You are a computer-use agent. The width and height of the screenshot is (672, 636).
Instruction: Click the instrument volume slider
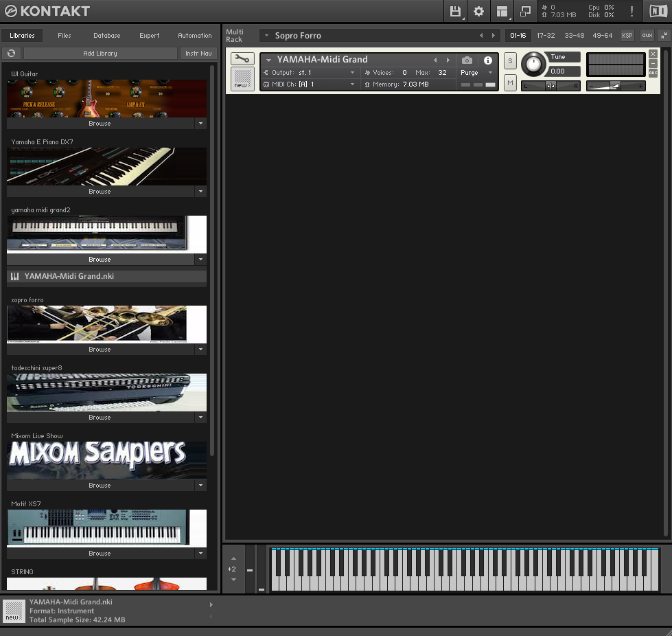(x=616, y=86)
